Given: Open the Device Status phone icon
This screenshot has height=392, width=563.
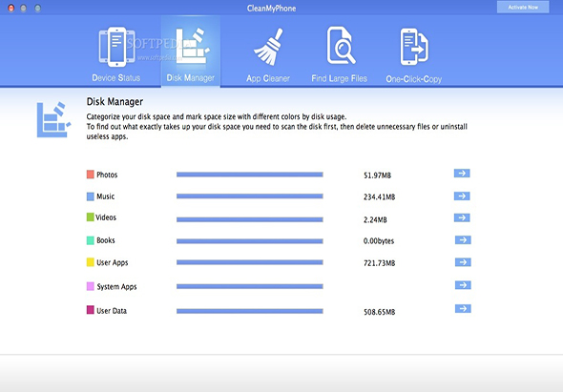Looking at the screenshot, I should [x=116, y=47].
